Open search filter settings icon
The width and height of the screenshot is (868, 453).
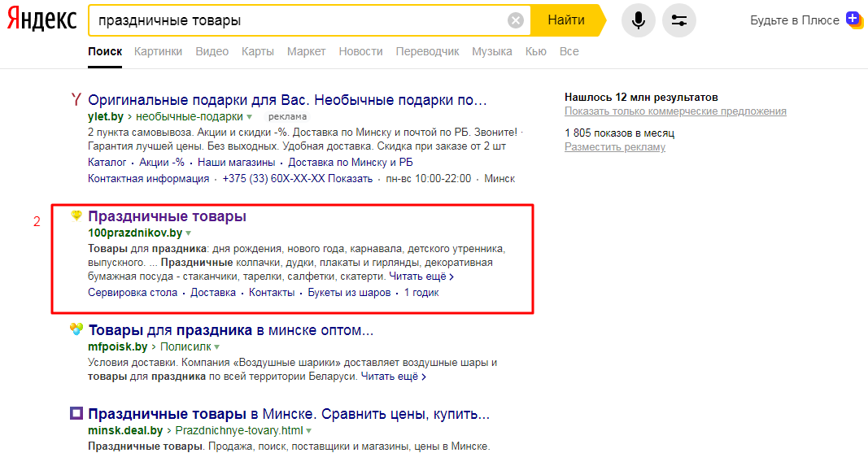point(679,20)
